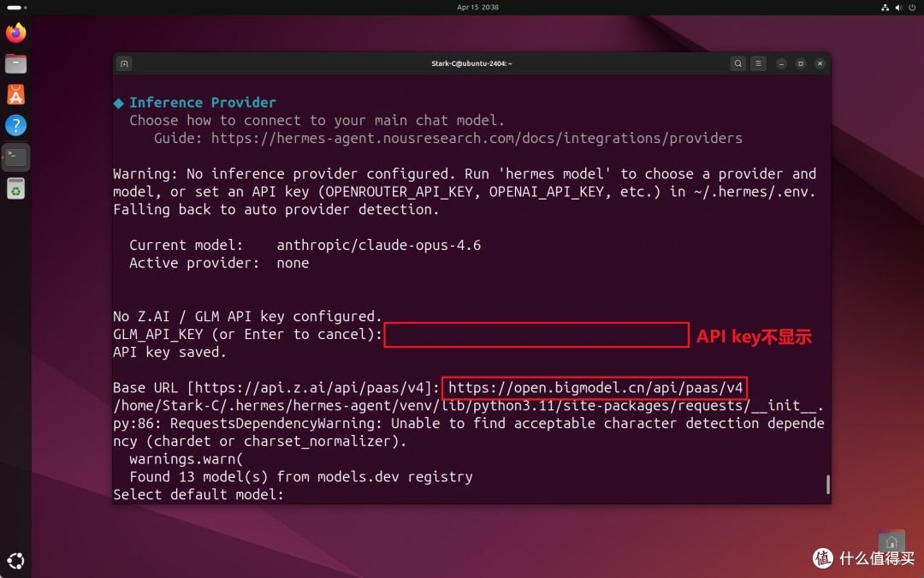Select the Terminal icon in the dock
The width and height of the screenshot is (924, 578).
pos(16,157)
